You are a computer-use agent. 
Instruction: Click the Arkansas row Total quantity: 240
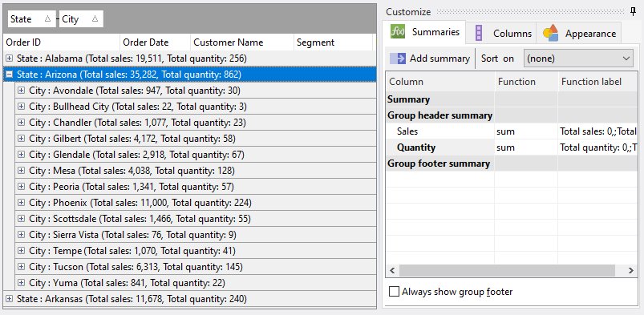pos(205,299)
